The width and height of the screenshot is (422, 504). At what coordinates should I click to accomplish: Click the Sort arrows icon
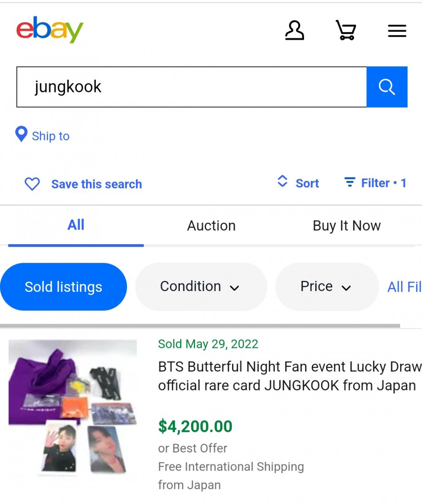(282, 181)
